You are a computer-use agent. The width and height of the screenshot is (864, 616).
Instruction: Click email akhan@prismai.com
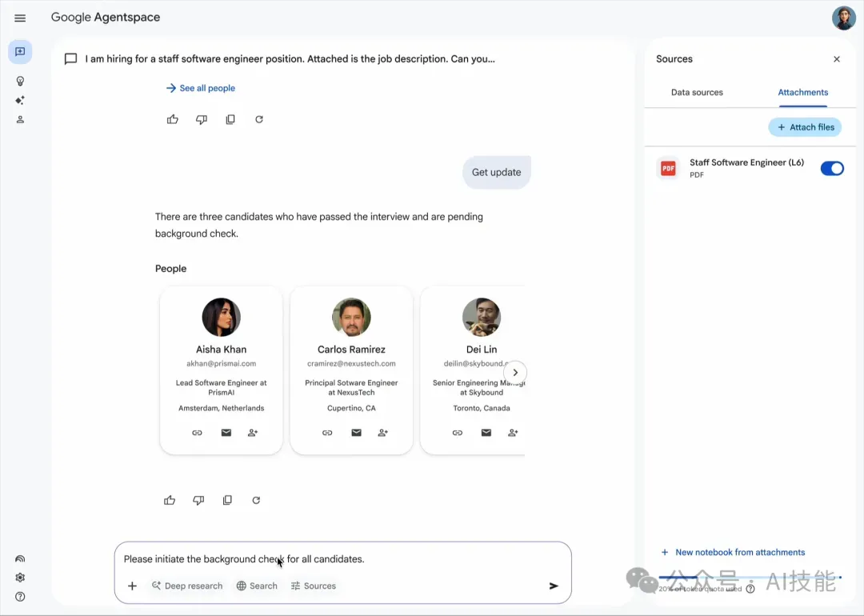pyautogui.click(x=221, y=364)
